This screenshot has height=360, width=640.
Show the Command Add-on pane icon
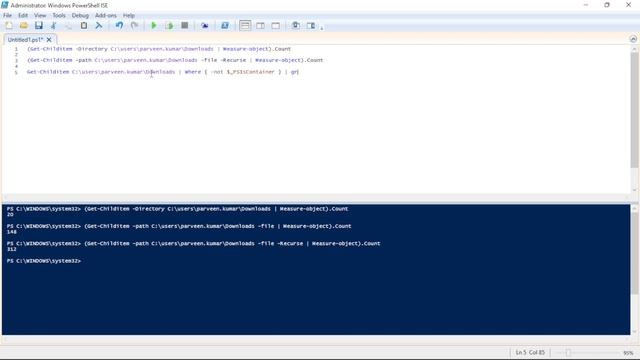point(311,26)
